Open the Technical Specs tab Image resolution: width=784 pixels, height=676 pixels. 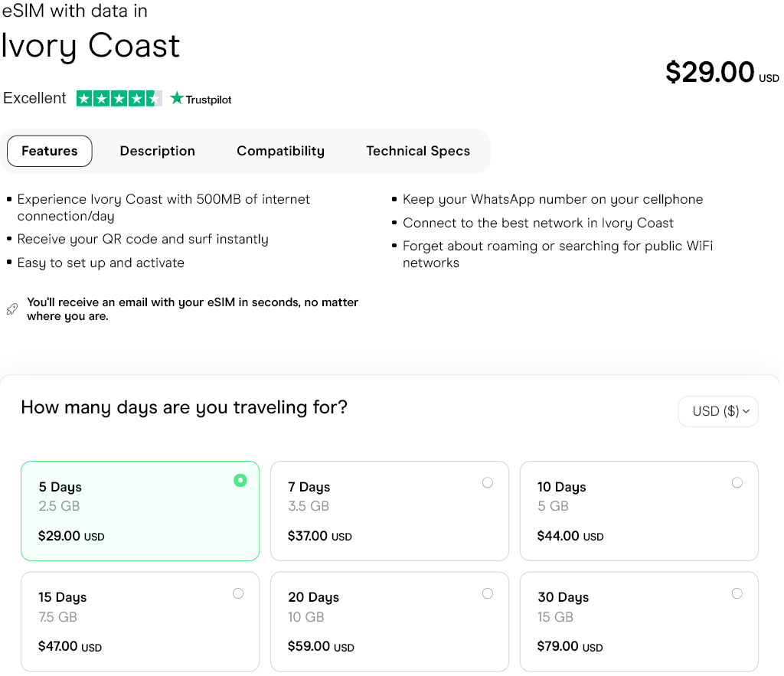418,151
